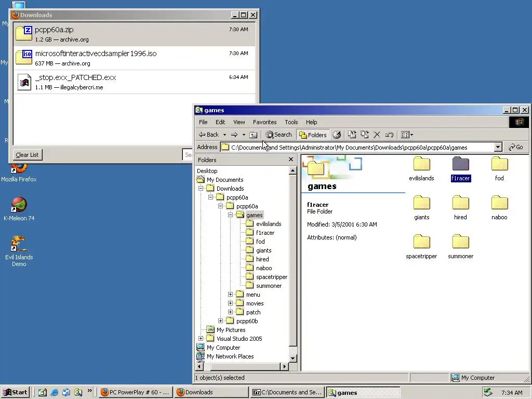Open the Help menu
The height and width of the screenshot is (399, 532).
click(x=312, y=122)
